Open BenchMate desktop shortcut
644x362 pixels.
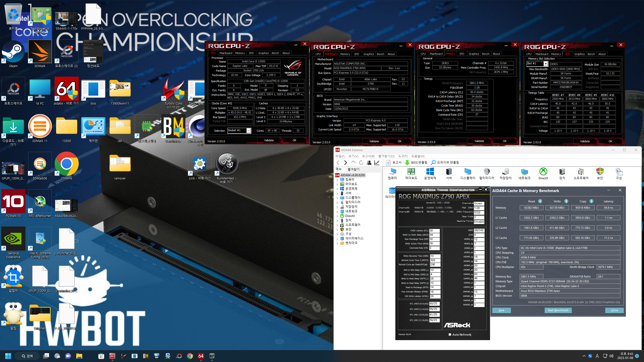[x=173, y=129]
